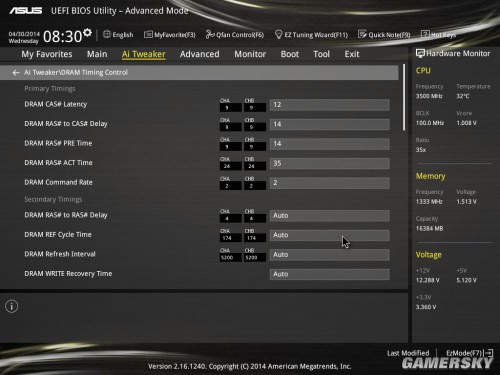Click the 08:30 clock display
The width and height of the screenshot is (500, 375).
tap(62, 36)
